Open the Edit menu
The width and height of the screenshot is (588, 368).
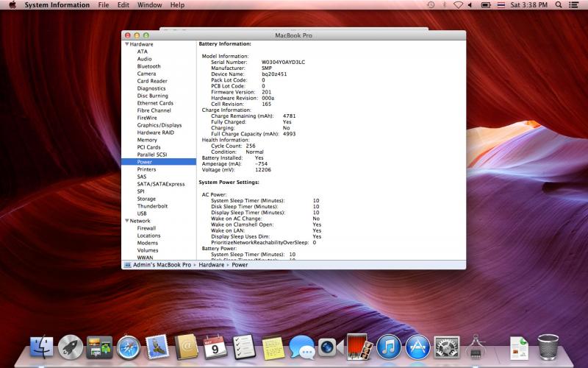123,5
